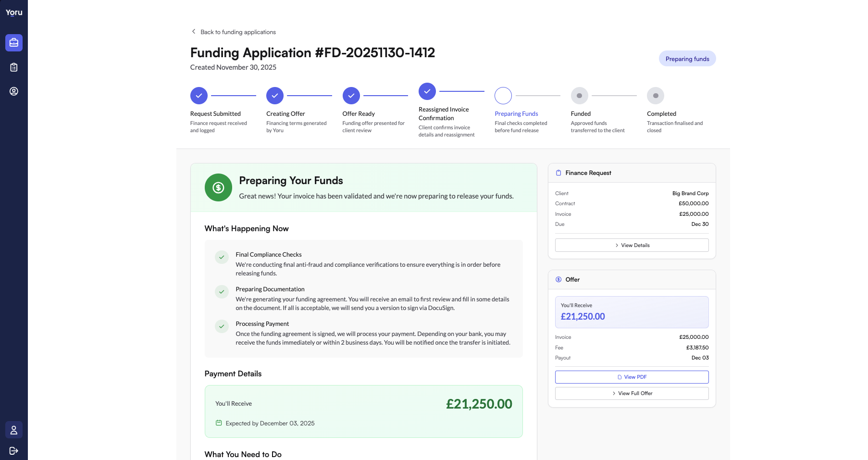Image resolution: width=868 pixels, height=460 pixels.
Task: Click the Reassigned Invoice Confirmation checkmark step
Action: click(427, 91)
